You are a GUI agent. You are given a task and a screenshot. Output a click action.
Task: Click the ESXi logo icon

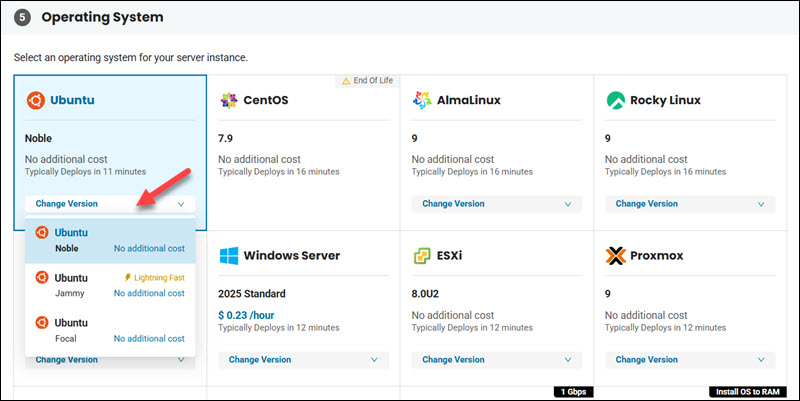tap(422, 256)
